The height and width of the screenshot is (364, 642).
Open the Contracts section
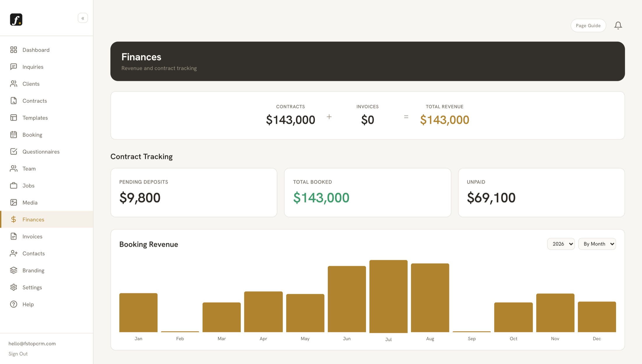pyautogui.click(x=47, y=101)
